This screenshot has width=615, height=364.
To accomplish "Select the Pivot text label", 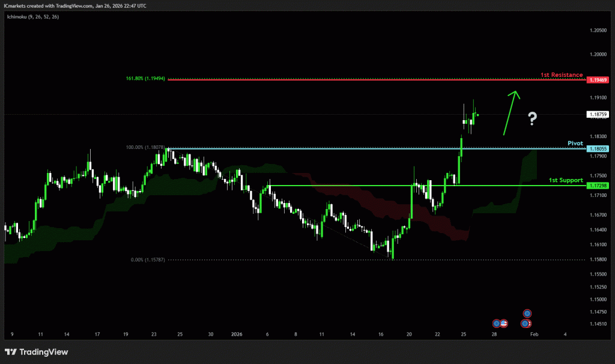I will pyautogui.click(x=575, y=144).
